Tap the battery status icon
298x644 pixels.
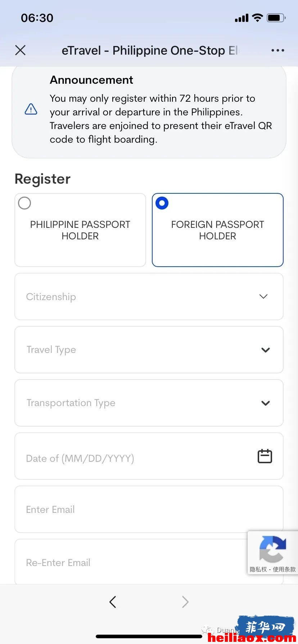[276, 18]
